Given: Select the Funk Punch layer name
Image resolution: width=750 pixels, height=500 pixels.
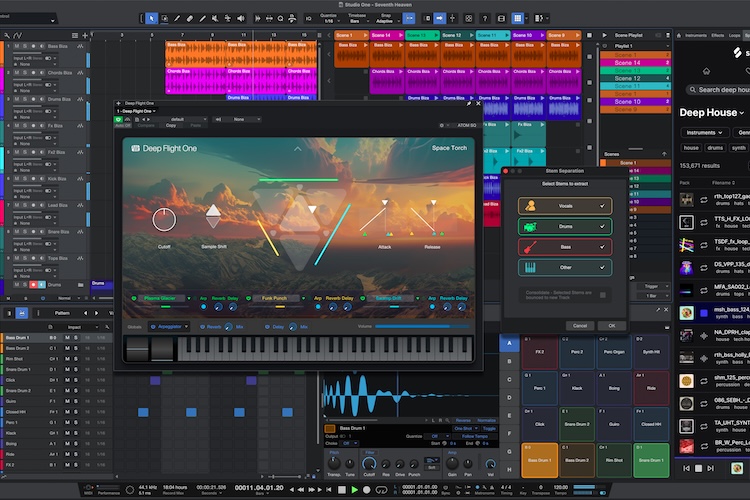Looking at the screenshot, I should click(274, 298).
